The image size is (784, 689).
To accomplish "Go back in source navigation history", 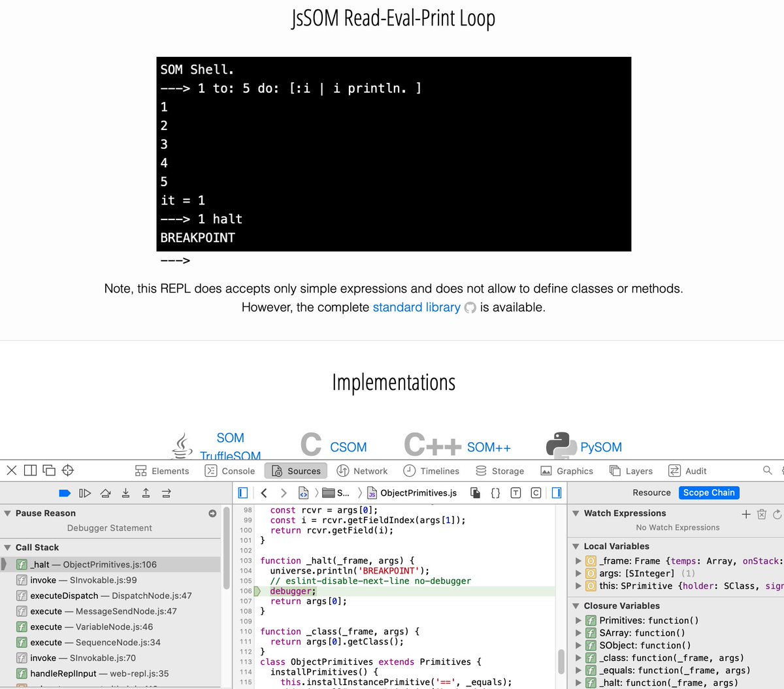I will (264, 493).
